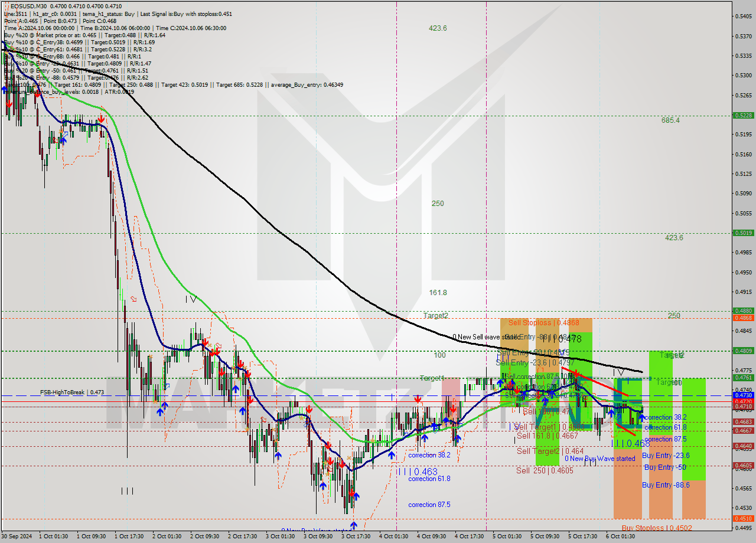Click the 'Sell Target2 | 0.464' label

[x=550, y=451]
